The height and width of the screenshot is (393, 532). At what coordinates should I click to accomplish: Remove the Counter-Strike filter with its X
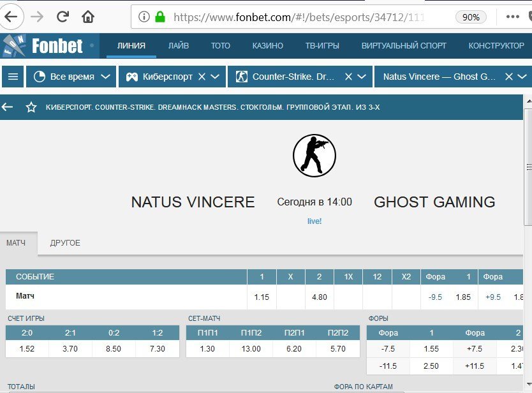(348, 77)
